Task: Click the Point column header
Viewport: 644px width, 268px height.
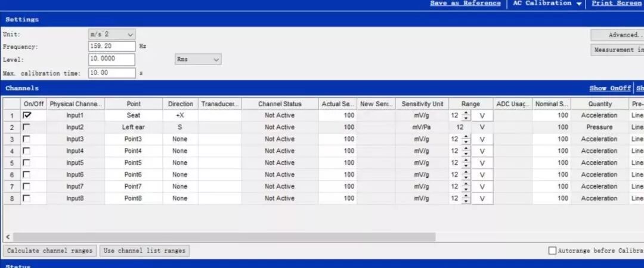Action: 134,104
